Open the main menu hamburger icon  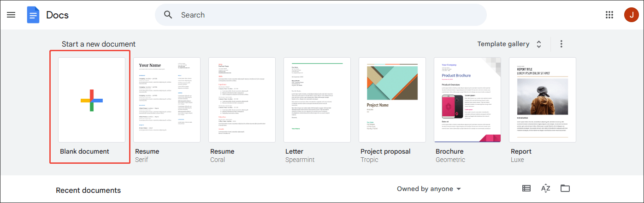click(x=11, y=15)
